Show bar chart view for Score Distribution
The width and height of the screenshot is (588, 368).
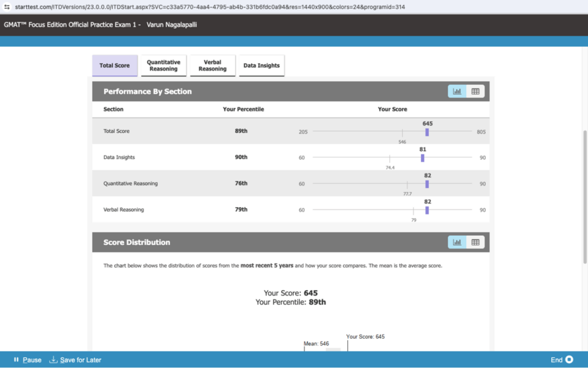[457, 242]
